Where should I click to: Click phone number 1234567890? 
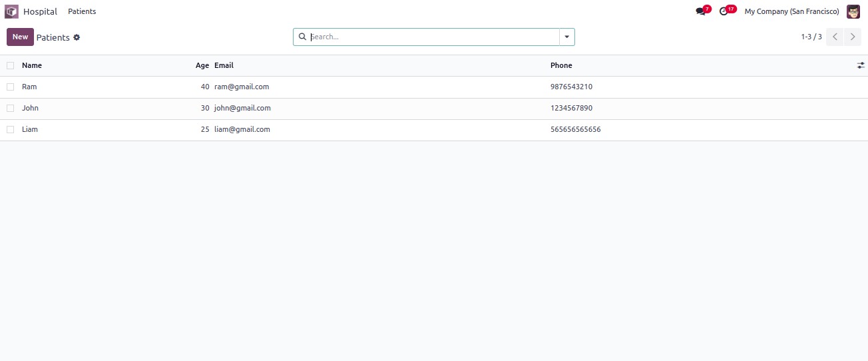point(571,108)
